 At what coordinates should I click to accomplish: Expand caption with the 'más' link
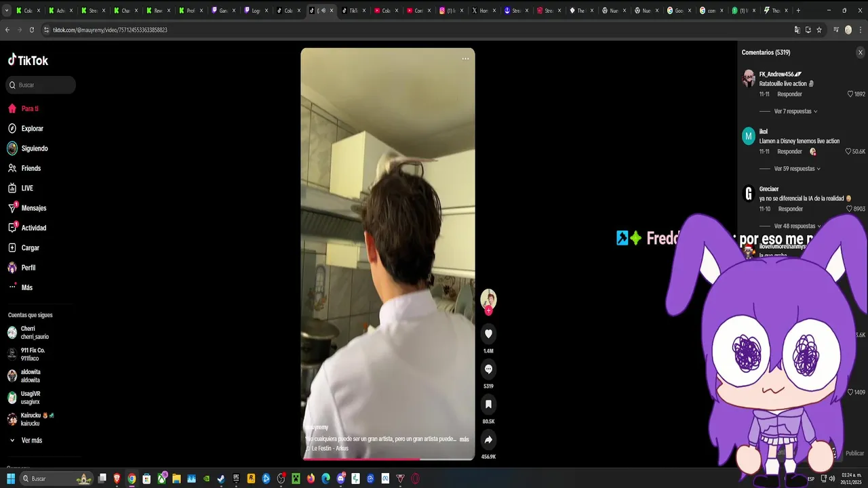click(464, 439)
